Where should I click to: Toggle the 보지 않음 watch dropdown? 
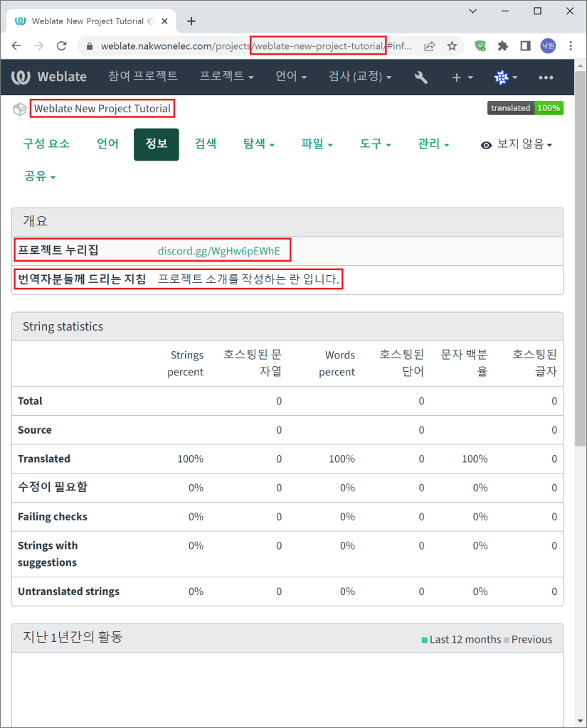(517, 144)
